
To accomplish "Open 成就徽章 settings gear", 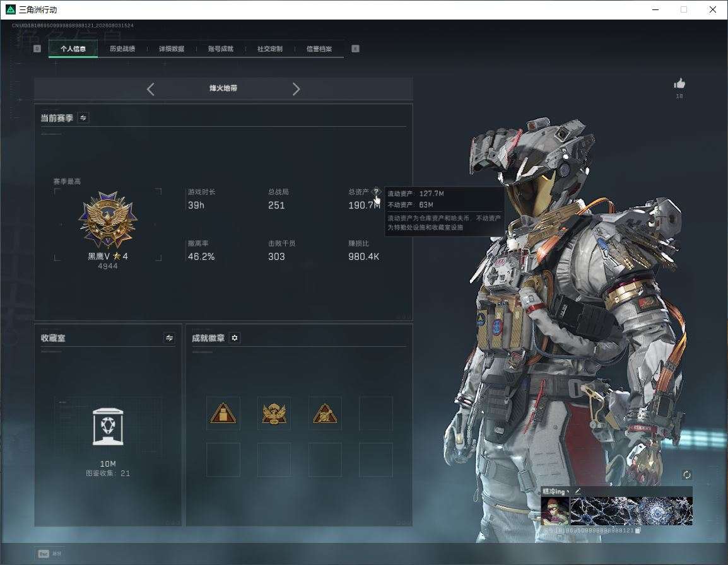I will click(235, 338).
